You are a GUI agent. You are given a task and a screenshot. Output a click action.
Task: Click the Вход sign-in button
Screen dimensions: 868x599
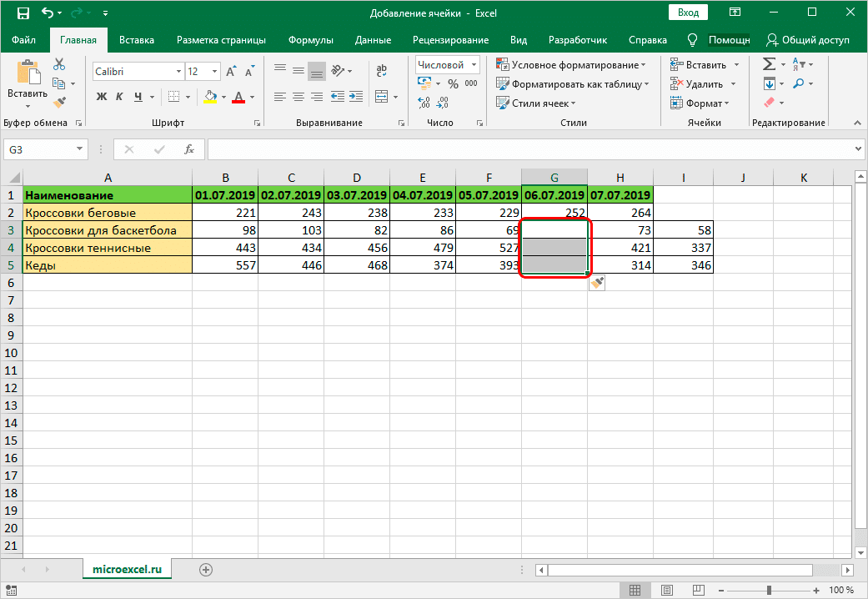pos(688,13)
